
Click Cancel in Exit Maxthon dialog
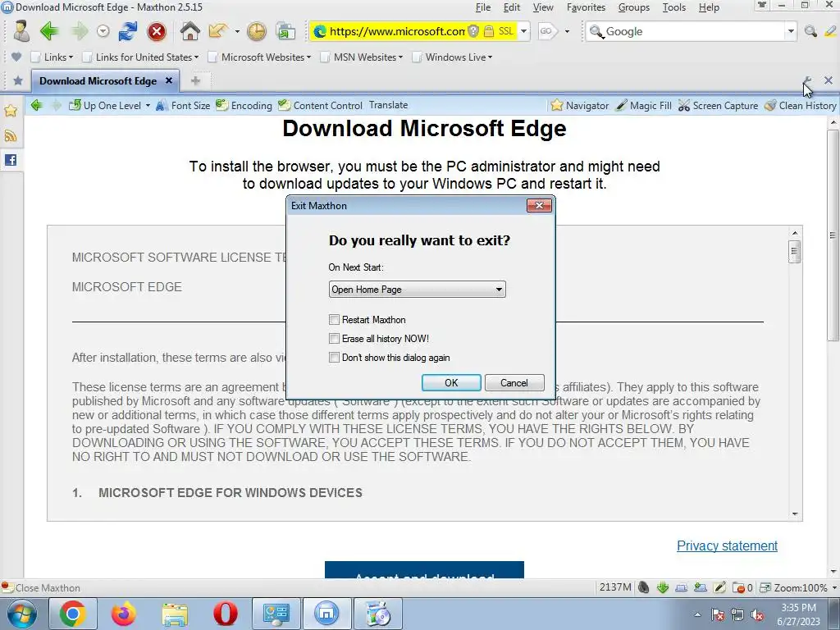tap(514, 382)
